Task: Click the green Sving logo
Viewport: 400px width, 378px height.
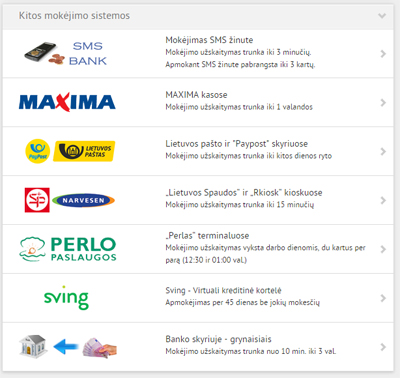Action: click(66, 297)
